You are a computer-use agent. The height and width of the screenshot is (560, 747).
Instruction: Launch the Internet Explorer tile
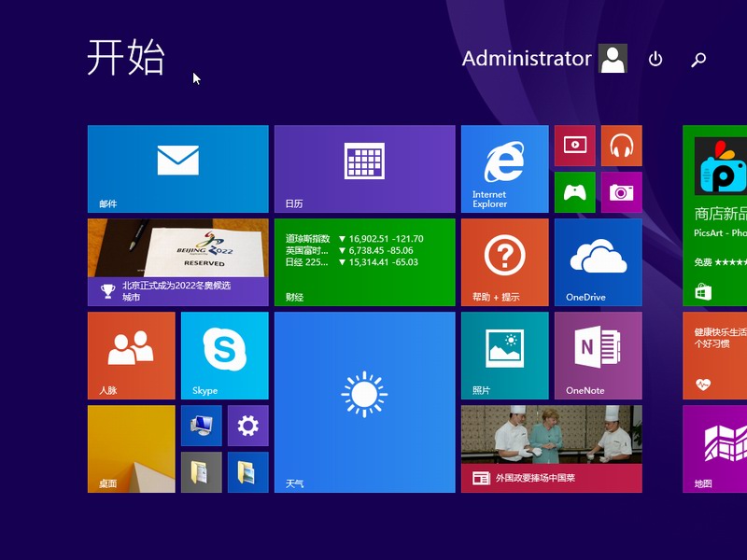point(504,168)
